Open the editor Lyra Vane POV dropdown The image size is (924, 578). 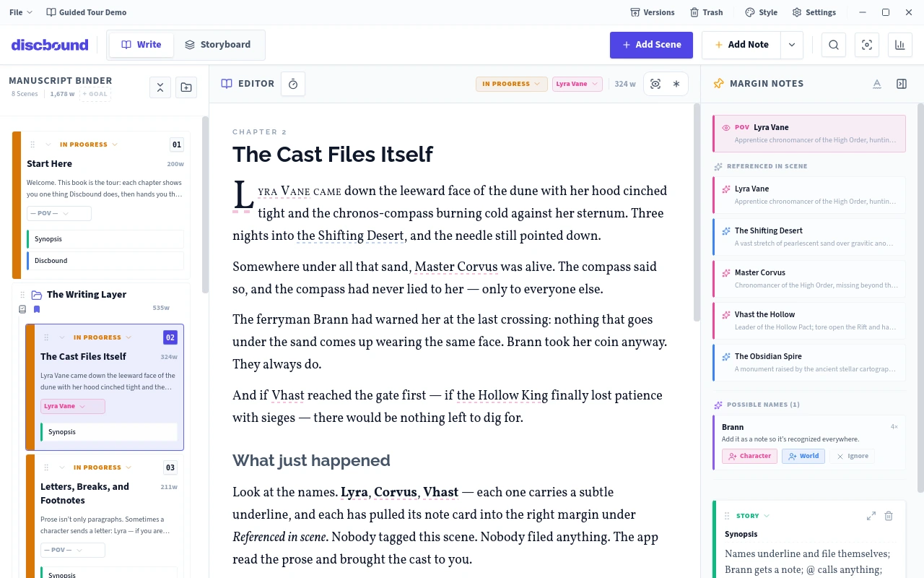tap(577, 84)
